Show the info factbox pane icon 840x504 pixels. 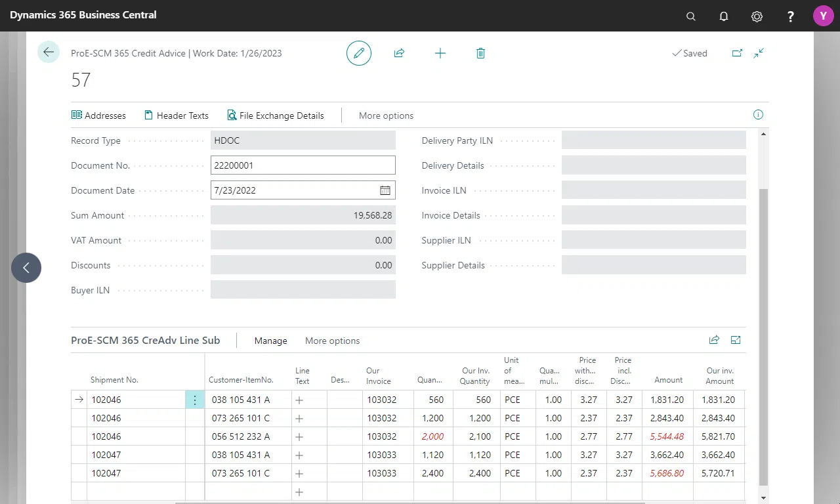click(x=758, y=115)
